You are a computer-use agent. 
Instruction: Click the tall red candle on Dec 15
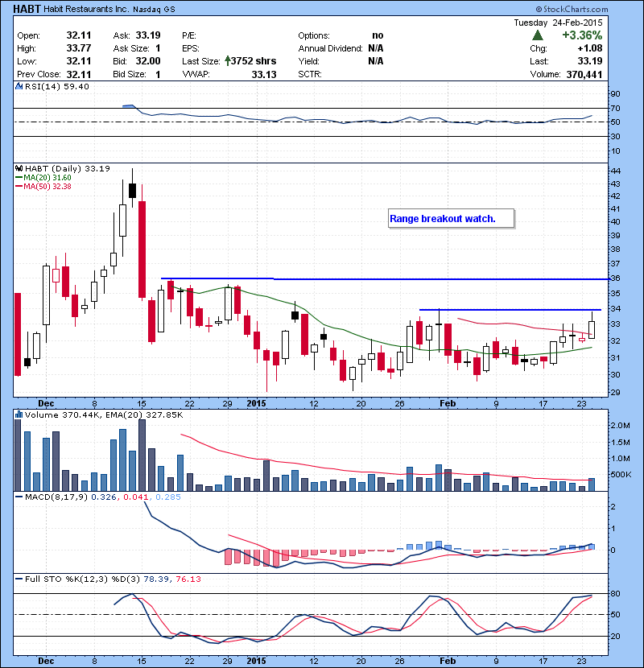tap(142, 249)
